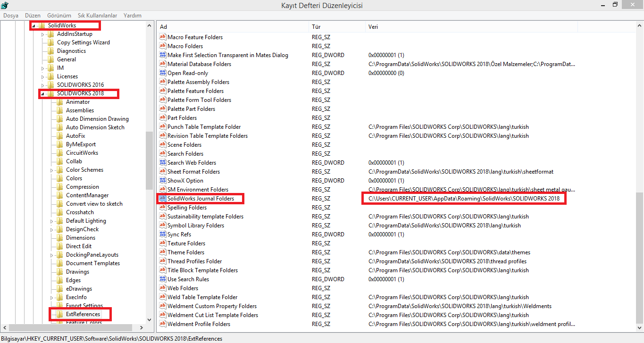Open the Düzen menu
This screenshot has width=644, height=343.
(33, 16)
